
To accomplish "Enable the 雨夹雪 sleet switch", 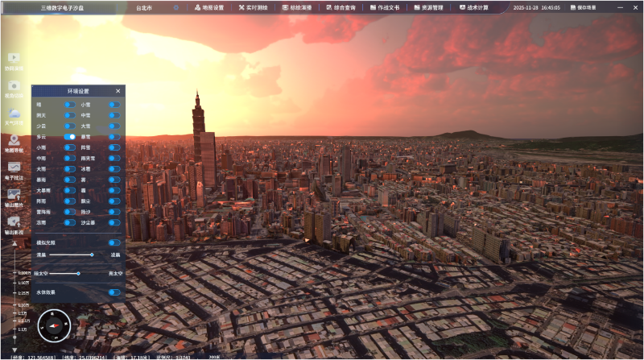I will click(x=114, y=158).
